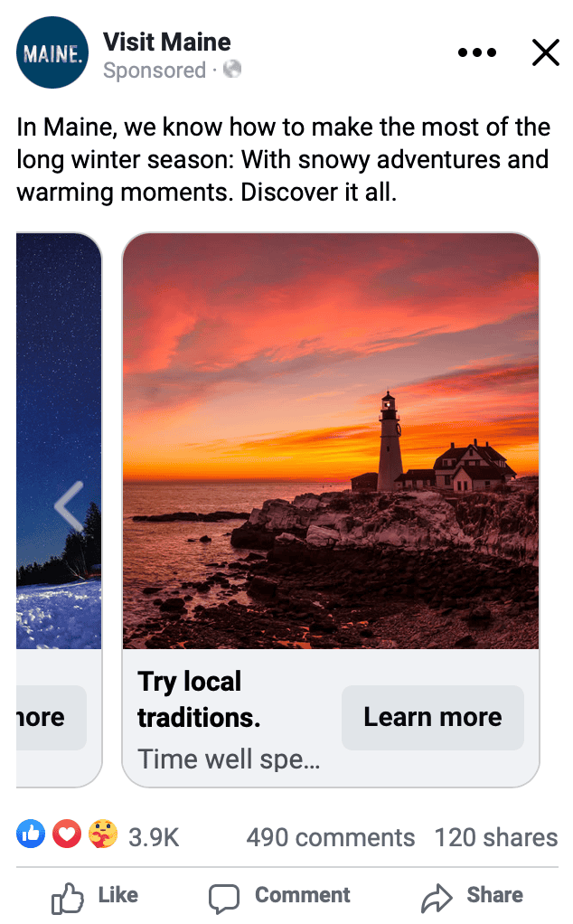Click the Visit Maine profile logo
The width and height of the screenshot is (573, 924).
52,52
